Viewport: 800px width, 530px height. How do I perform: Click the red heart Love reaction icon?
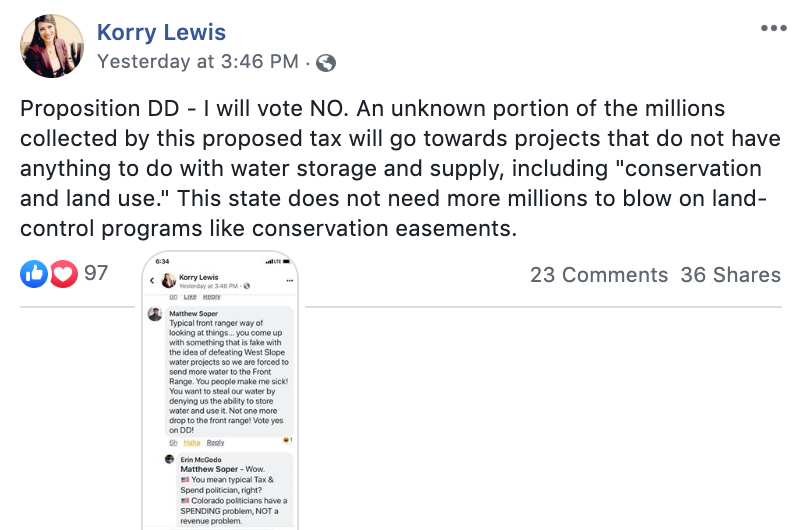(x=62, y=273)
